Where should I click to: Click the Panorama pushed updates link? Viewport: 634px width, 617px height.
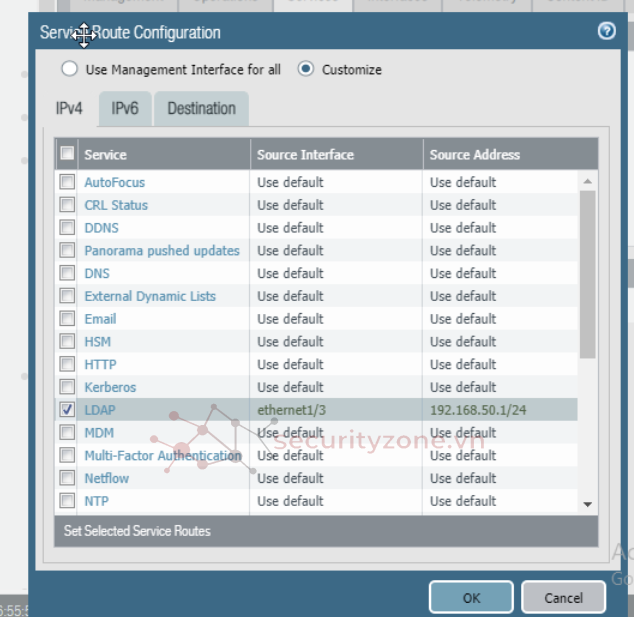pos(162,251)
